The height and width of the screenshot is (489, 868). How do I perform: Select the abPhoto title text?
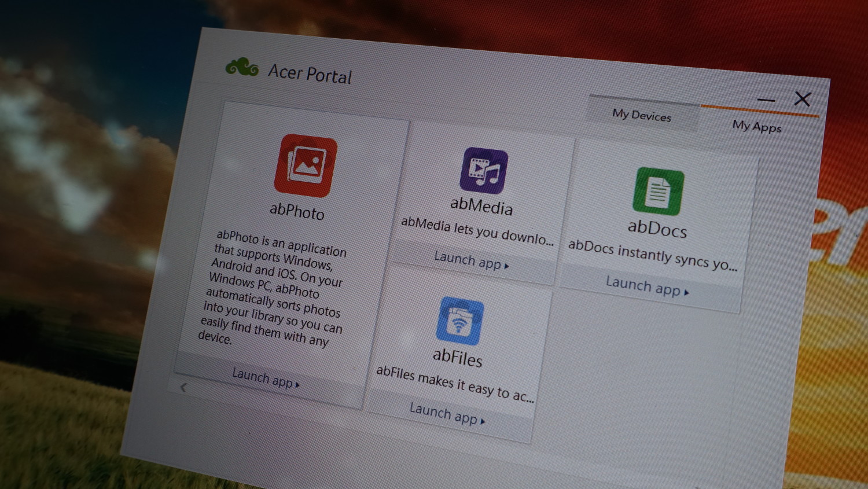pyautogui.click(x=297, y=211)
